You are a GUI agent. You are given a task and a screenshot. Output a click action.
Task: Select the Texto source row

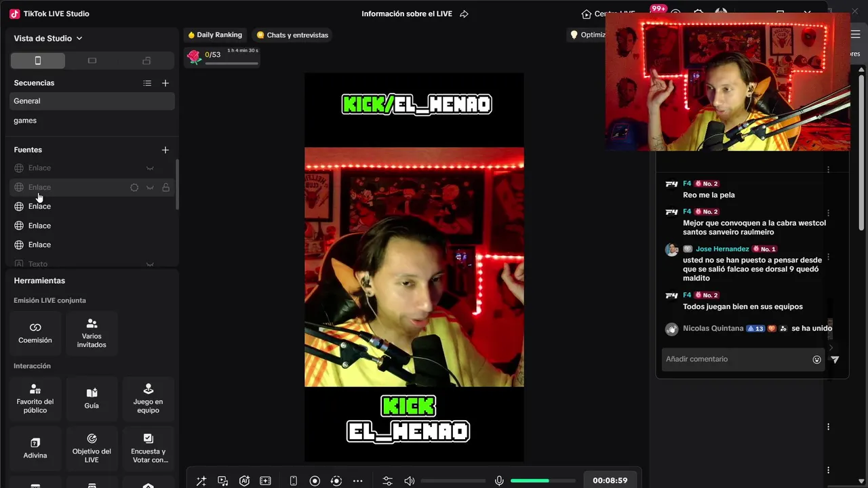click(92, 264)
